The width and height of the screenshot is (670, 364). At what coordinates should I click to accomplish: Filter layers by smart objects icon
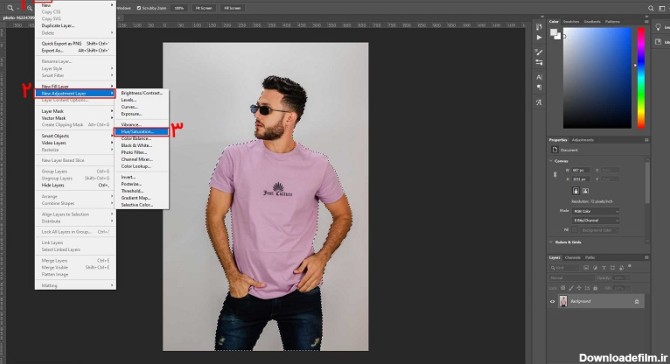621,268
